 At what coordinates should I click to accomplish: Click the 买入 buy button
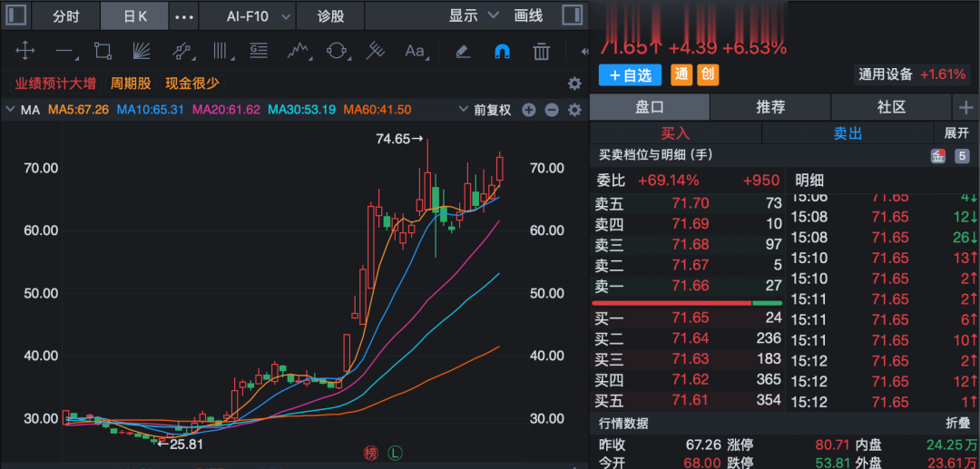click(676, 132)
